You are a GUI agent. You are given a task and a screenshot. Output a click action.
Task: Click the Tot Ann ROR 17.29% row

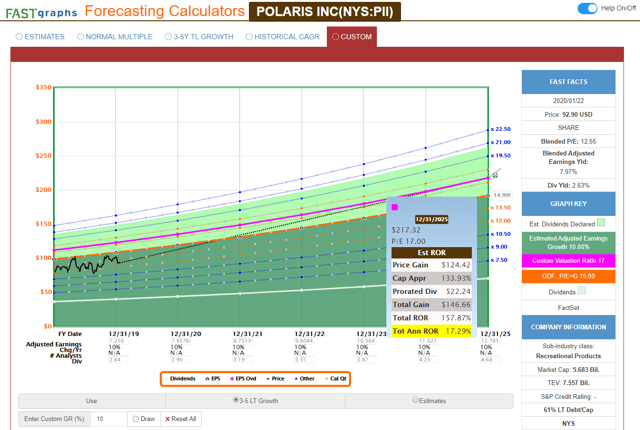[431, 331]
